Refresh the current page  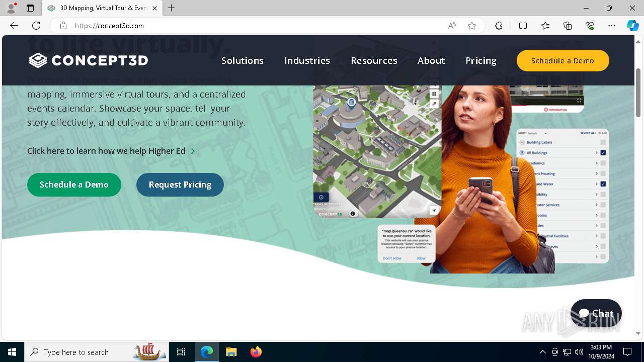(36, 26)
